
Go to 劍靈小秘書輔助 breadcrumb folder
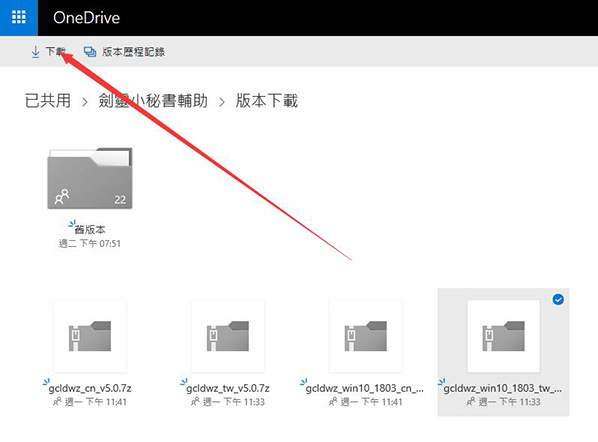153,101
